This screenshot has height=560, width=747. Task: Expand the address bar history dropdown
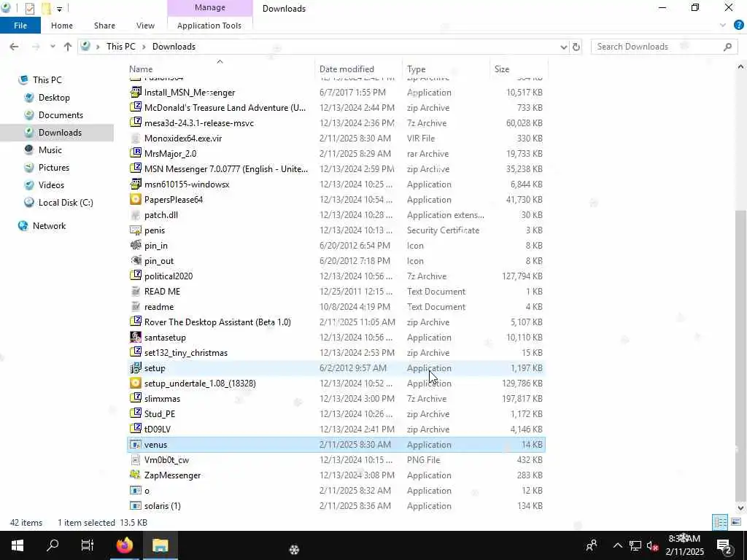[x=564, y=47]
